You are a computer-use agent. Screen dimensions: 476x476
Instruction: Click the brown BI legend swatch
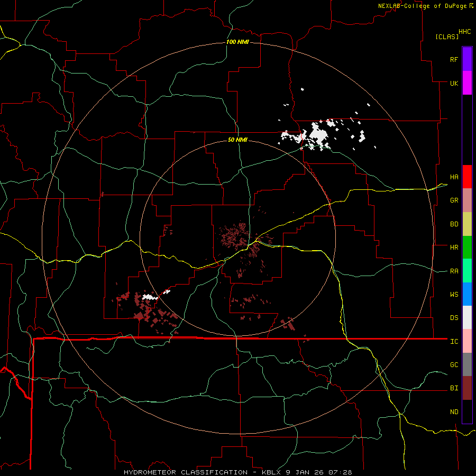(x=467, y=388)
